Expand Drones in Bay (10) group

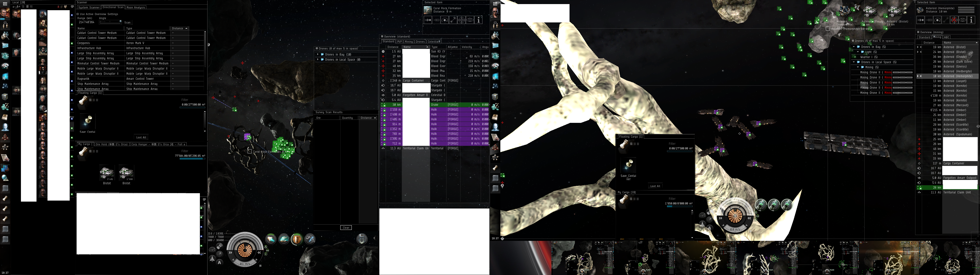point(318,55)
